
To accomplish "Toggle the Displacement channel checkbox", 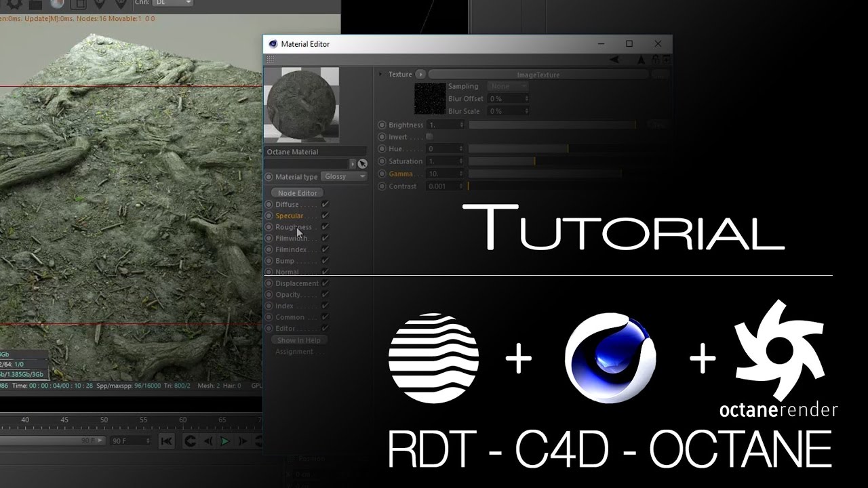I will 325,283.
